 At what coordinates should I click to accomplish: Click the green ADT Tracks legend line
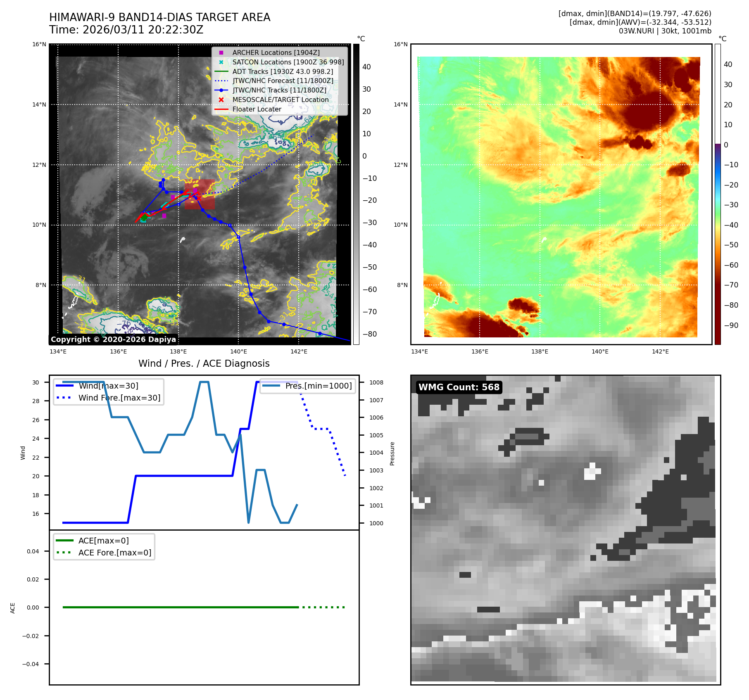[221, 71]
